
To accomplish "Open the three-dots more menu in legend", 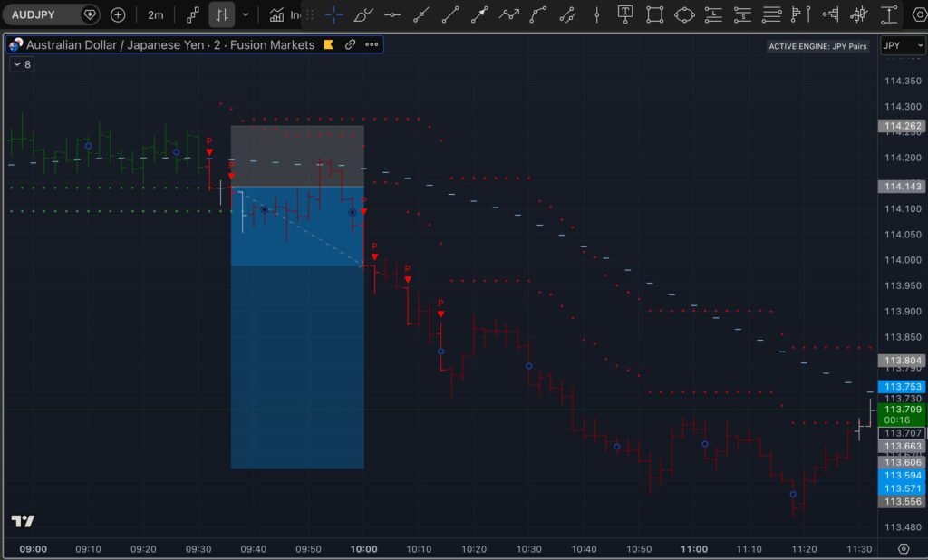I will point(372,44).
